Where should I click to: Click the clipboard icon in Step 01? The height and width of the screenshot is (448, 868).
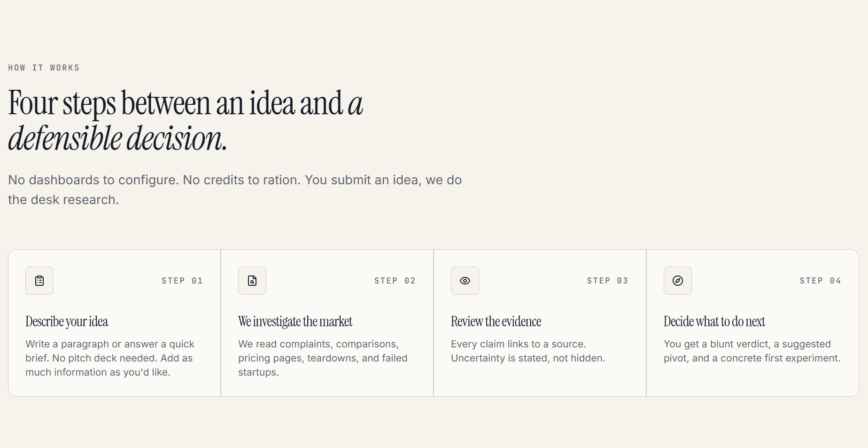click(39, 281)
